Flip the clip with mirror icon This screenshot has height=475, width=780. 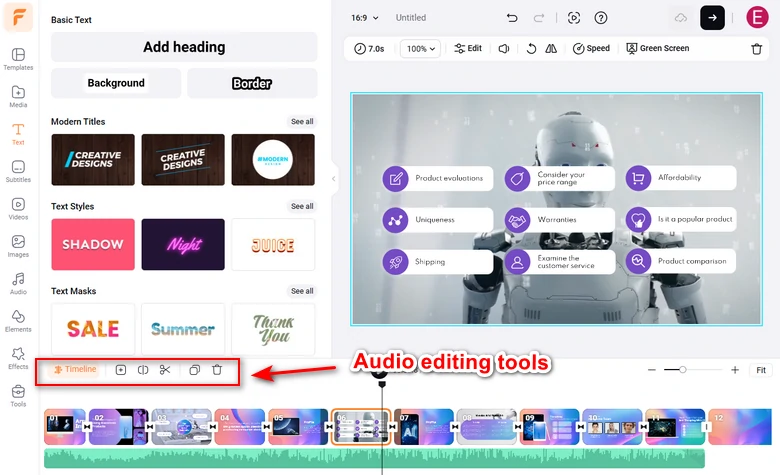point(551,49)
